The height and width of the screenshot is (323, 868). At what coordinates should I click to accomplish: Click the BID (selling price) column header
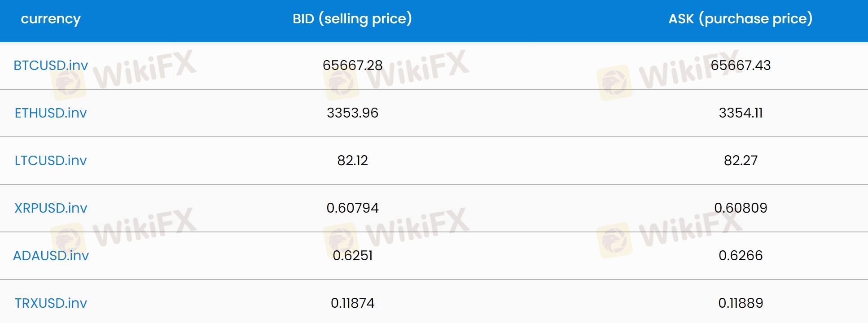352,19
